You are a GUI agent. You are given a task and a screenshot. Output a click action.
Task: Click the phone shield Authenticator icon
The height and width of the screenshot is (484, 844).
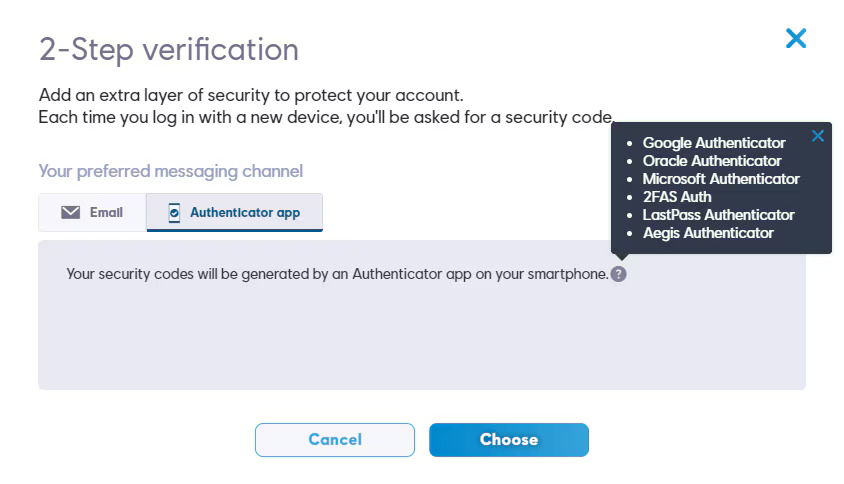tap(174, 212)
